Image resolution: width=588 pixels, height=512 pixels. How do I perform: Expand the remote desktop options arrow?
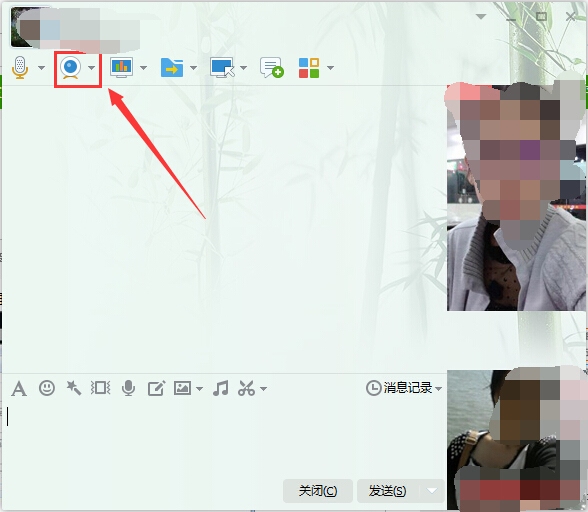pyautogui.click(x=243, y=68)
